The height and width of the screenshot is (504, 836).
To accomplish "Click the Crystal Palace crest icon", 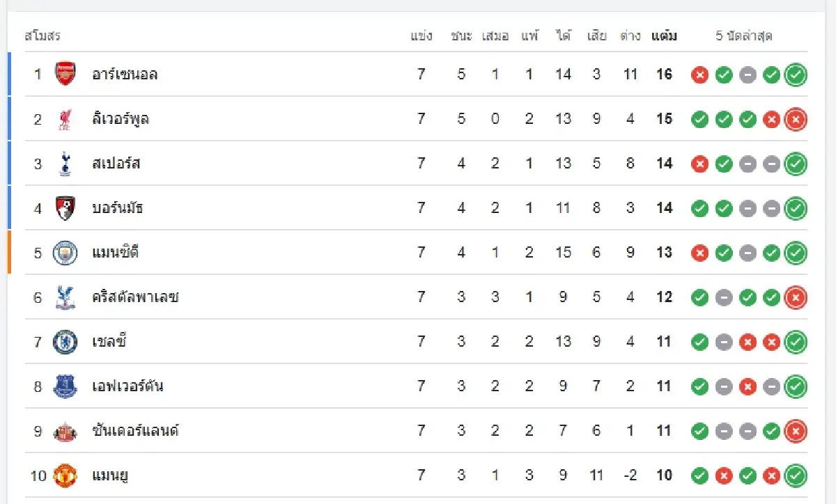I will click(65, 297).
